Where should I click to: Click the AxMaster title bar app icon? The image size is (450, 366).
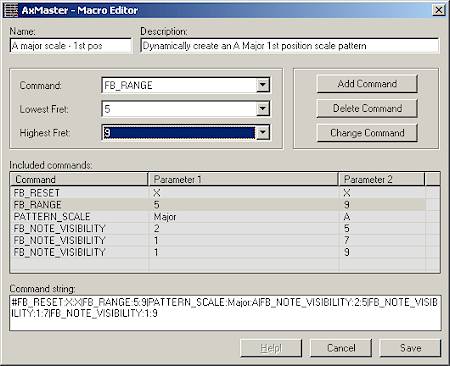10,10
